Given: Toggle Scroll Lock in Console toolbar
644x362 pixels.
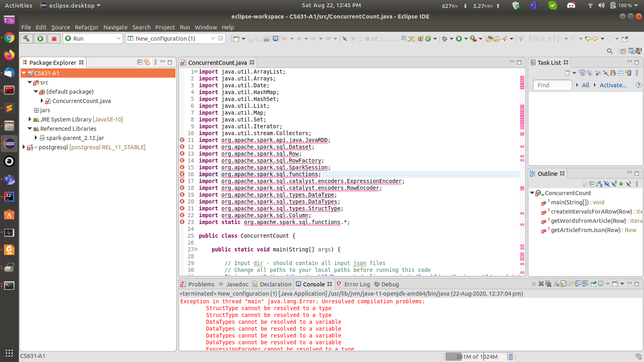Looking at the screenshot, I should [x=563, y=284].
